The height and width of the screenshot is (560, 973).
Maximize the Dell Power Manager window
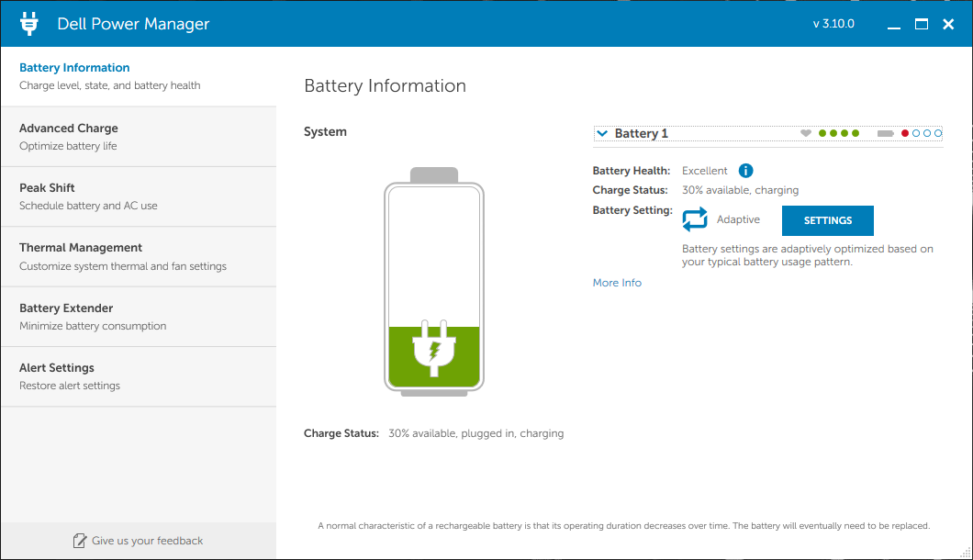pos(922,24)
